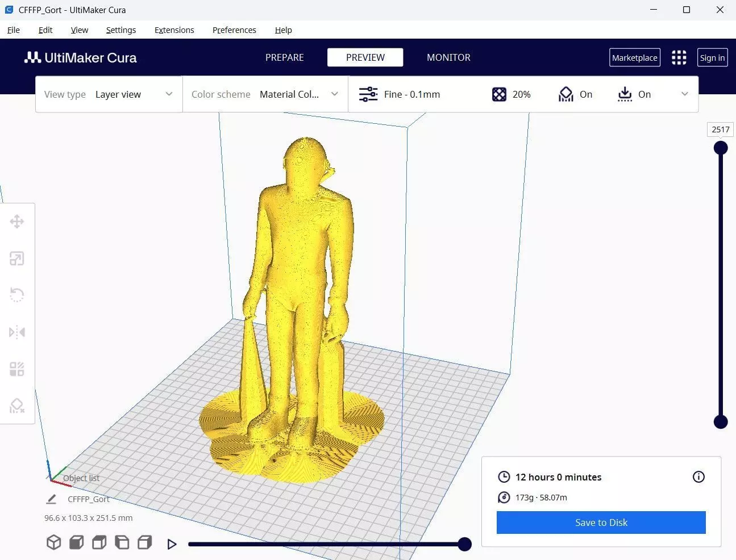The image size is (736, 560).
Task: Click the print profile sliders icon
Action: point(368,94)
